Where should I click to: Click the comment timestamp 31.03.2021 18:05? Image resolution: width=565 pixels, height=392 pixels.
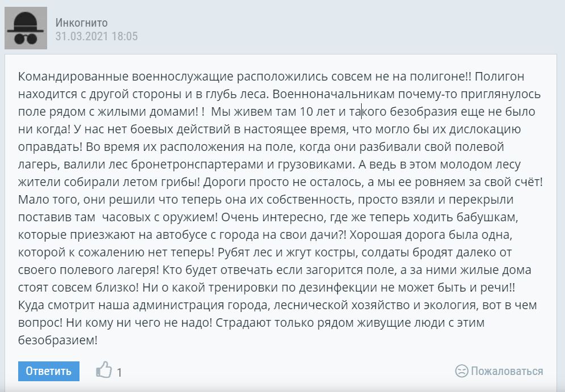tap(97, 36)
